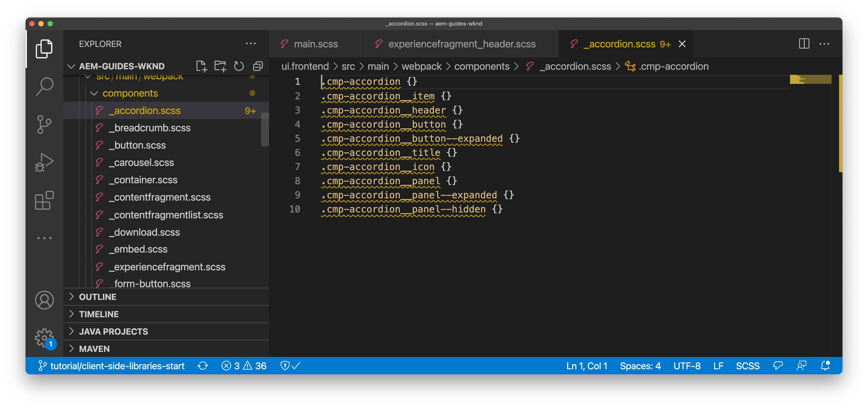Change encoding via UTF-8
This screenshot has height=408, width=868.
[x=687, y=366]
